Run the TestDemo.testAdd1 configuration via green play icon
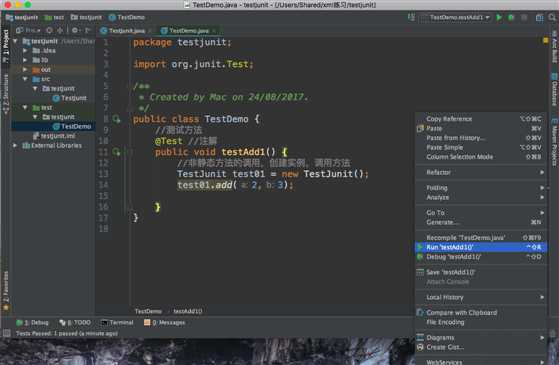The width and height of the screenshot is (559, 365). point(499,17)
